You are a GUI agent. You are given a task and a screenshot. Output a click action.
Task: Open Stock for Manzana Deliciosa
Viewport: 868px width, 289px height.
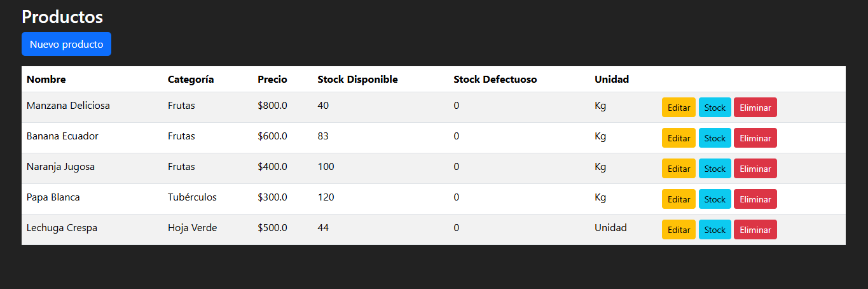point(715,108)
